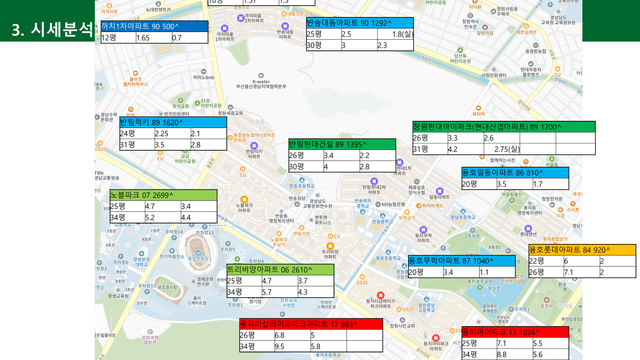This screenshot has width=640, height=360.
Task: Click the NH농협은행 bank marker
Action: (378, 204)
